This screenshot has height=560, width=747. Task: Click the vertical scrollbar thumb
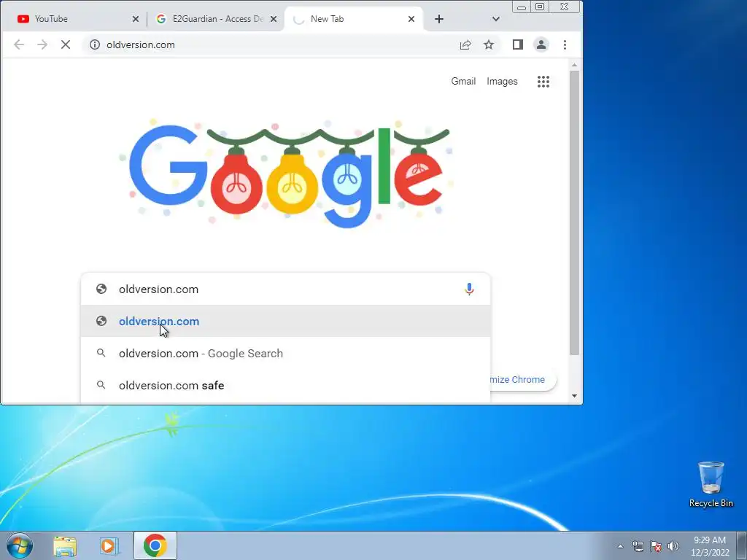pyautogui.click(x=575, y=212)
